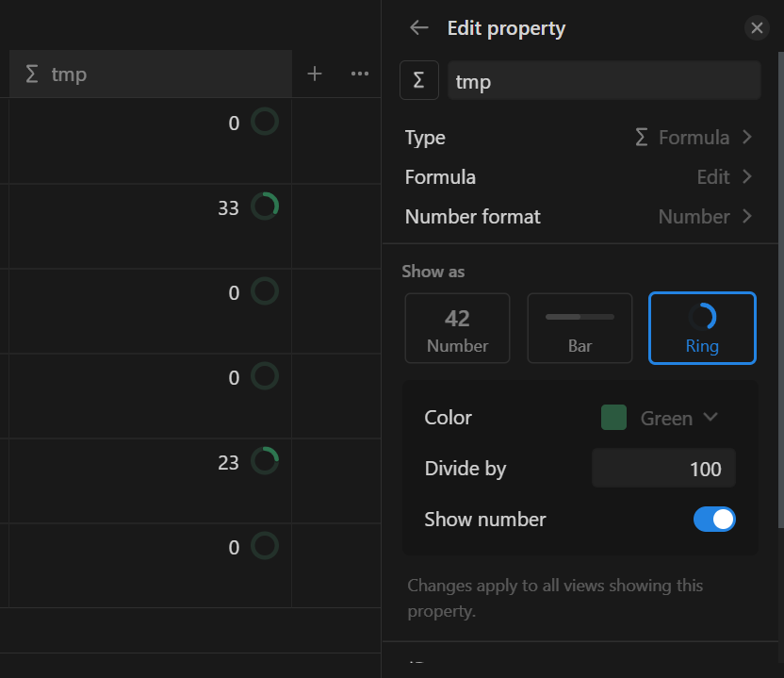This screenshot has width=784, height=678.
Task: Click the progress ring next to value 33
Action: [265, 207]
